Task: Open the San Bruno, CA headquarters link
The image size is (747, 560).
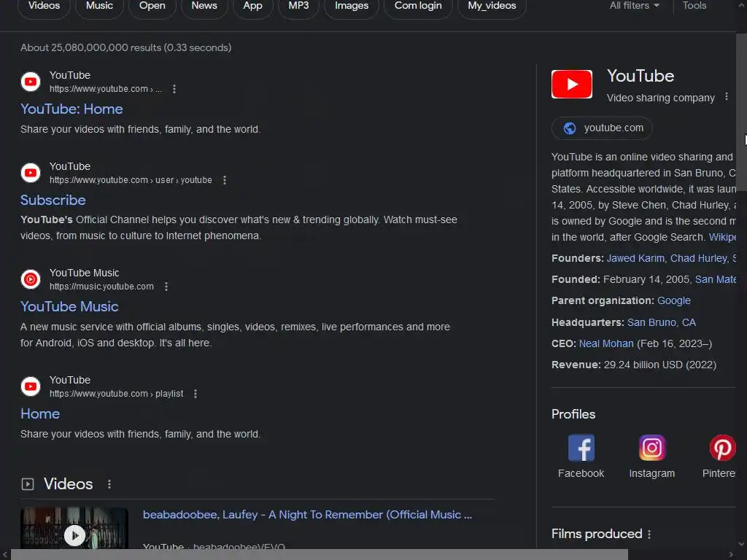Action: point(661,322)
